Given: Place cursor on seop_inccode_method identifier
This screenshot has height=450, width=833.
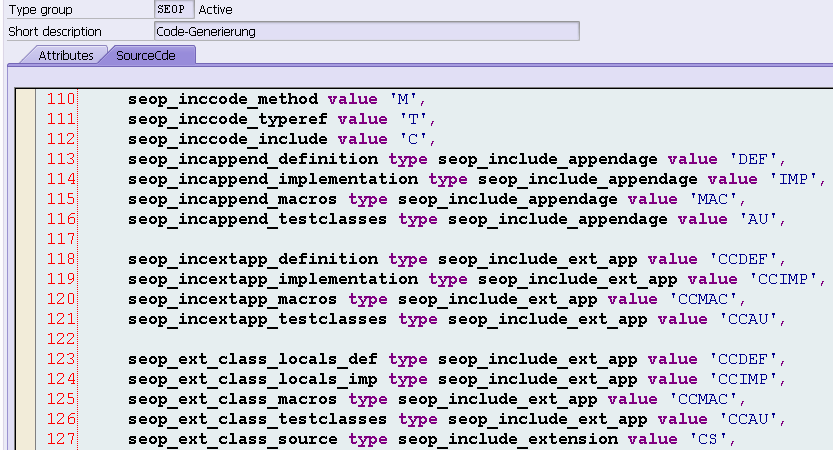Looking at the screenshot, I should pos(223,99).
